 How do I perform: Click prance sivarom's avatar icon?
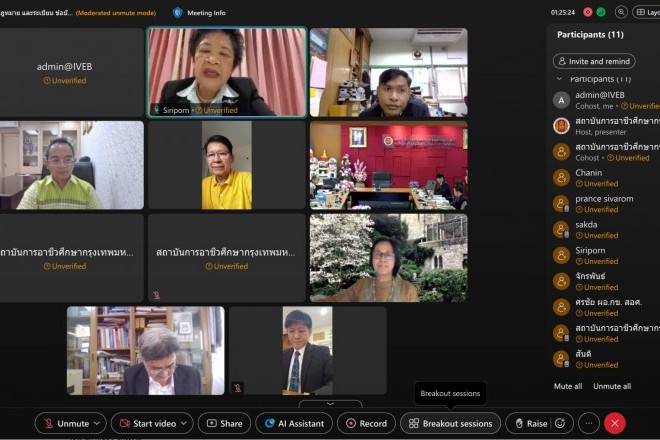(x=561, y=204)
